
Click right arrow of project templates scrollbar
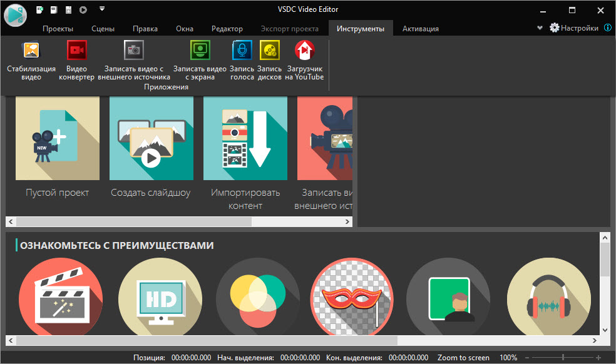(x=347, y=222)
